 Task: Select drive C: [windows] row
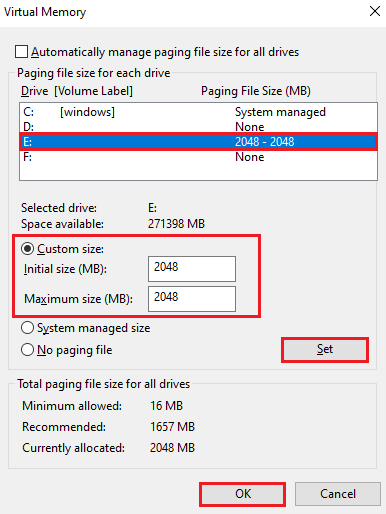pos(198,112)
